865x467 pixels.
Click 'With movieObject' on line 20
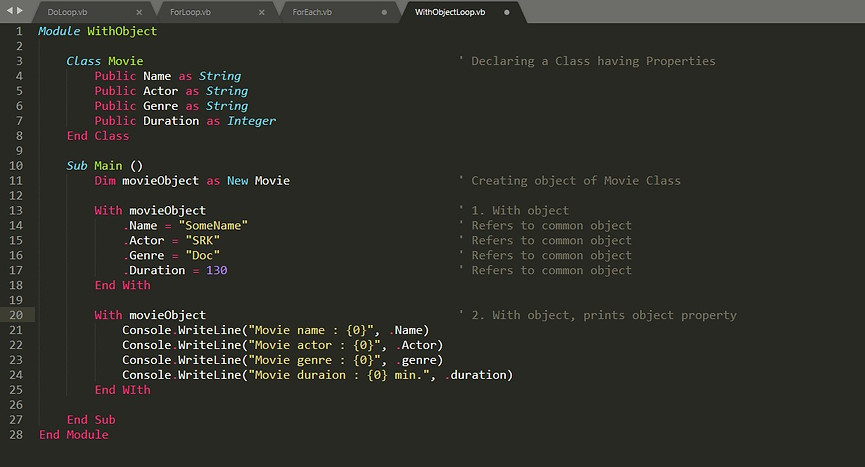pyautogui.click(x=150, y=315)
